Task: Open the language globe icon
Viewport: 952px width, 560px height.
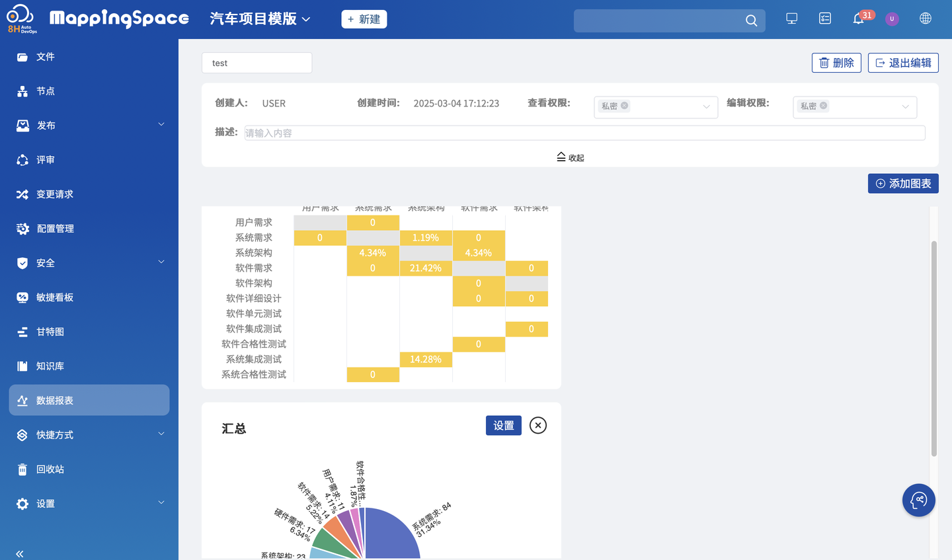Action: [x=926, y=19]
